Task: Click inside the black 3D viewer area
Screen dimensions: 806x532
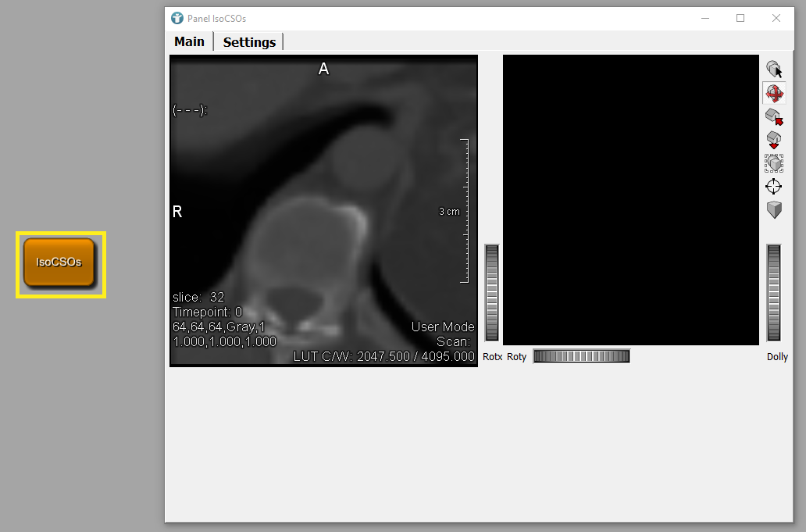Action: (x=630, y=200)
